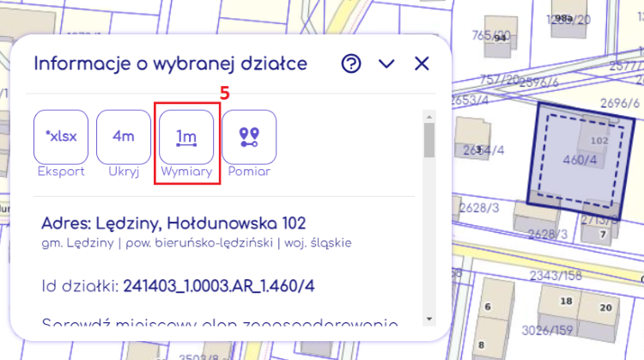
Task: Click the panel scrollbar up arrow
Action: coord(429,117)
